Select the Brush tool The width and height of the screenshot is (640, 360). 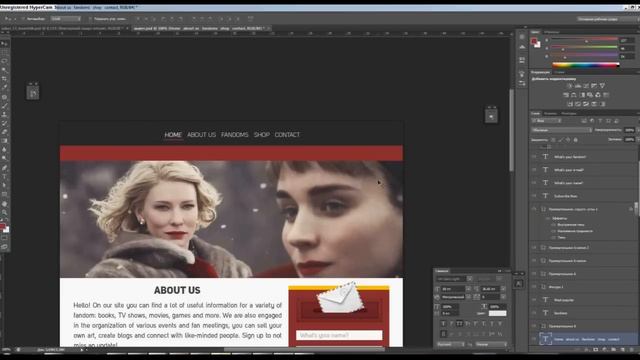coord(4,106)
